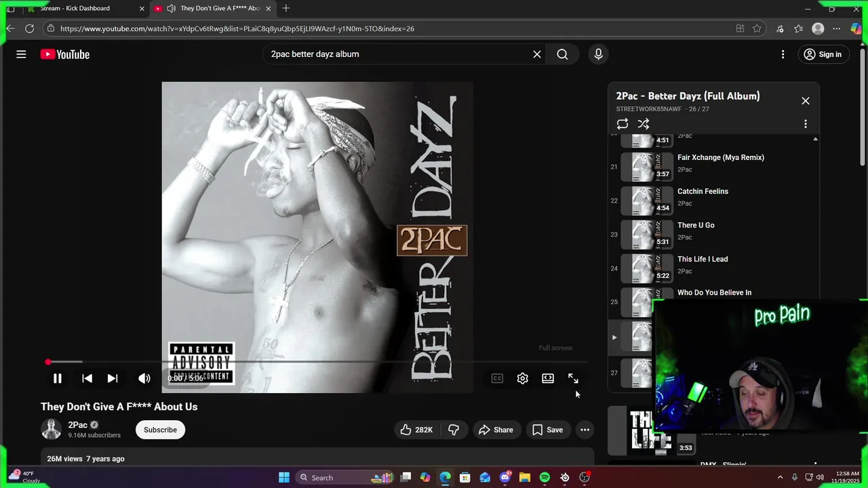Save video to a playlist
868x488 pixels.
[547, 430]
